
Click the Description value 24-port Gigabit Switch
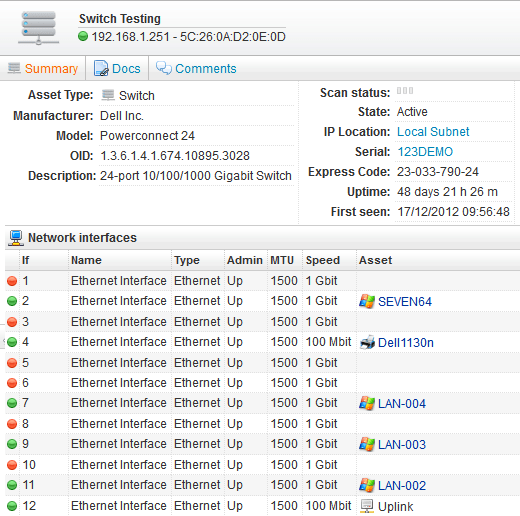196,176
